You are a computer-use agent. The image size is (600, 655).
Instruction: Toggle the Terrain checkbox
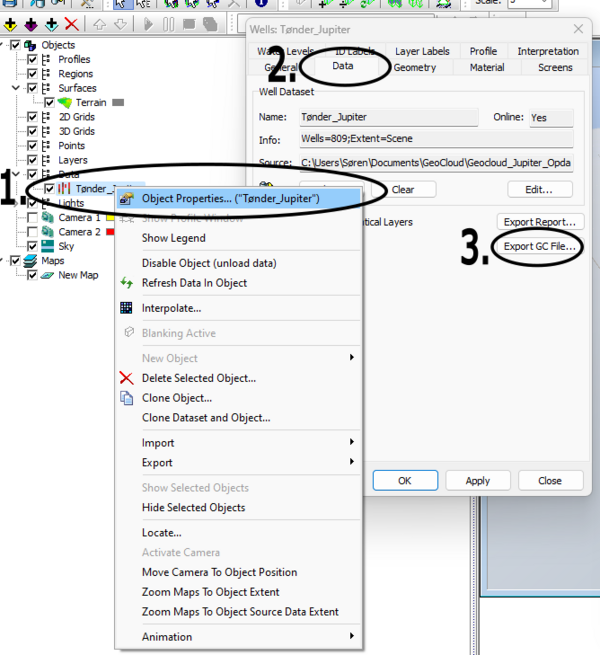(x=49, y=102)
